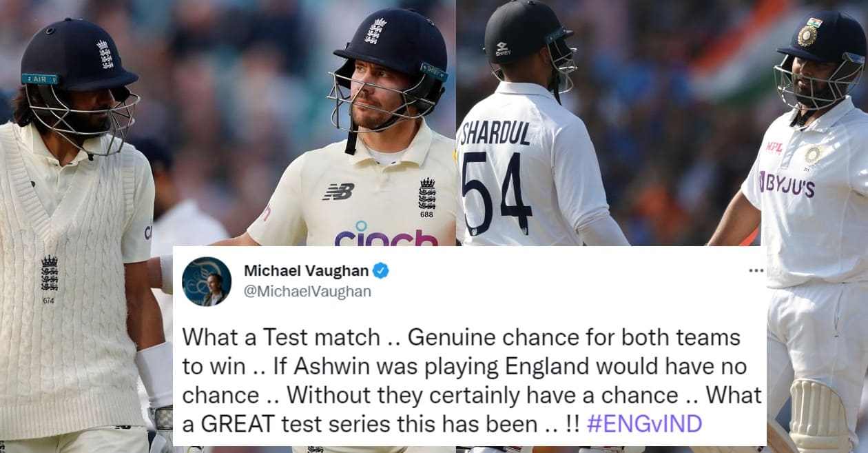This screenshot has width=868, height=453.
Task: Open the @MichaelVaughan handle link
Action: click(307, 292)
